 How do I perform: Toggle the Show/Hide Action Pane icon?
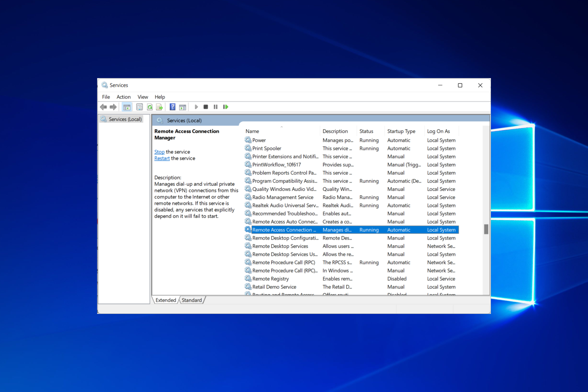pyautogui.click(x=183, y=107)
